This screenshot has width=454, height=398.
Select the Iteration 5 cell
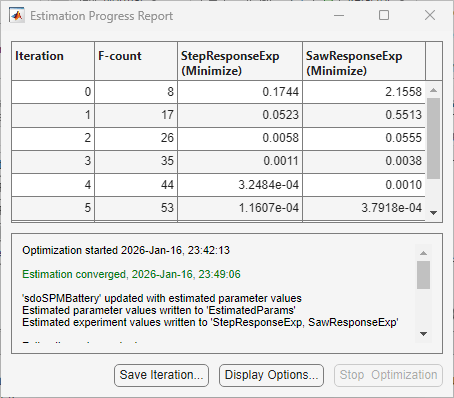[x=53, y=208]
